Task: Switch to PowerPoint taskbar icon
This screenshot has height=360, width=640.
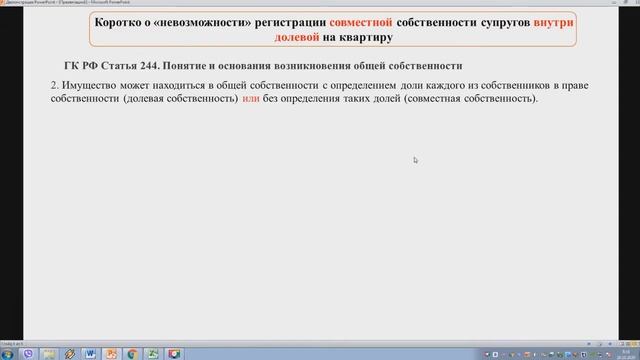Action: tap(111, 354)
